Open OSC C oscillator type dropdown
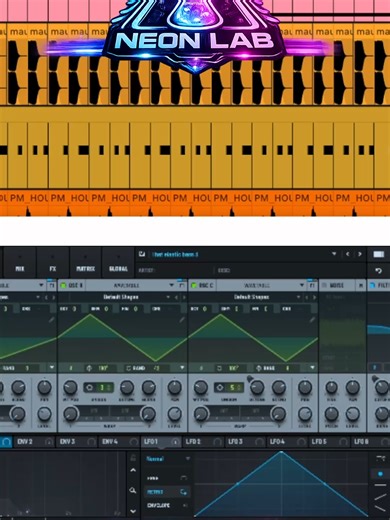 coord(301,285)
